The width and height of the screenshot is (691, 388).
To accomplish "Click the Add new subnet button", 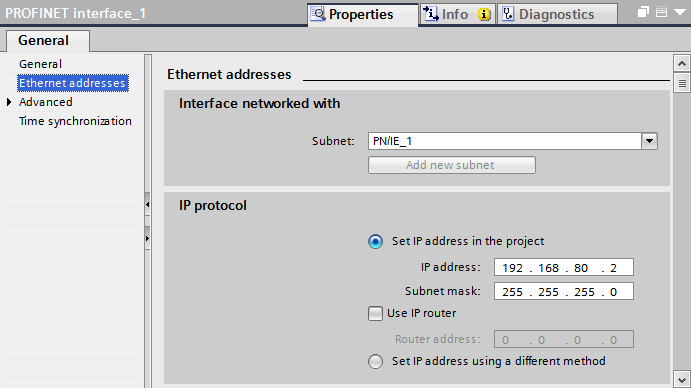I will pos(452,165).
